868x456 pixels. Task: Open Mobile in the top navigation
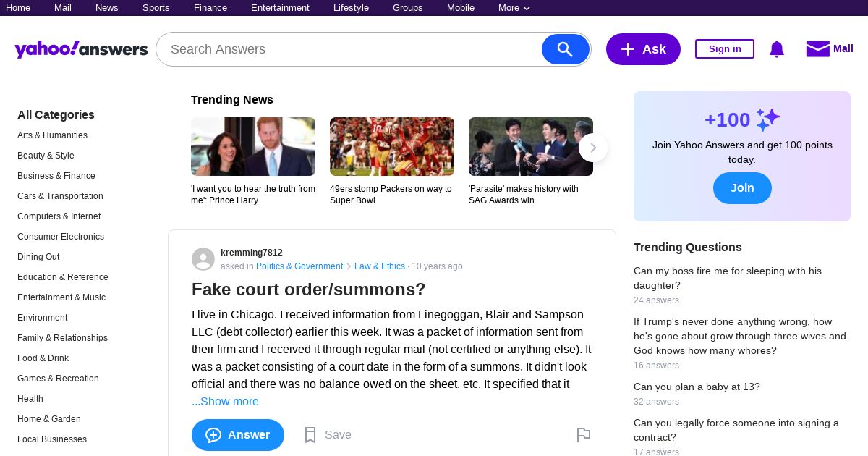coord(461,8)
